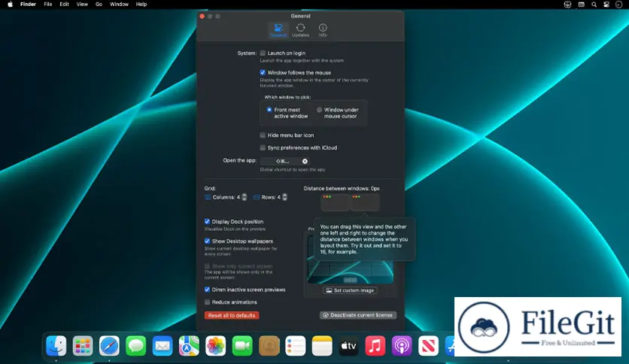Clear the global shortcut with the x icon
Image resolution: width=629 pixels, height=364 pixels.
click(x=305, y=161)
